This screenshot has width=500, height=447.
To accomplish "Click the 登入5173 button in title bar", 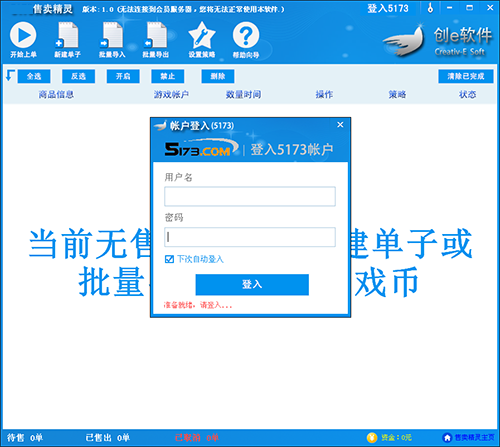I will pyautogui.click(x=388, y=8).
